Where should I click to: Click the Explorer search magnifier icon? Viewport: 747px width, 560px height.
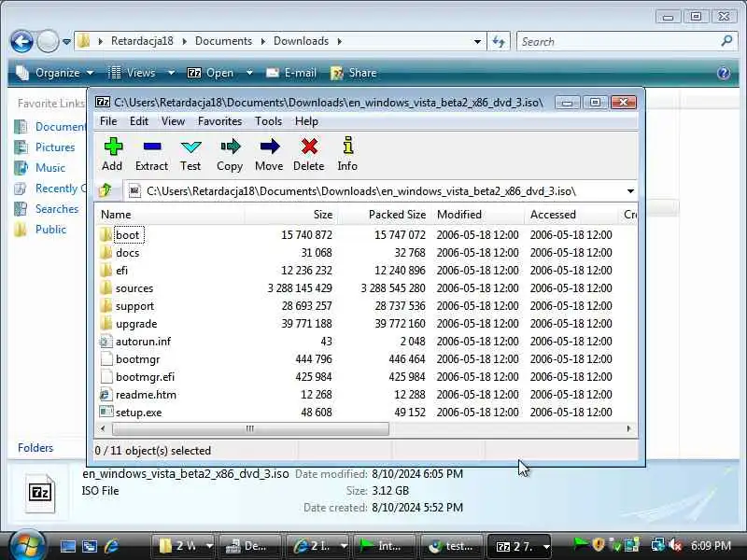726,41
